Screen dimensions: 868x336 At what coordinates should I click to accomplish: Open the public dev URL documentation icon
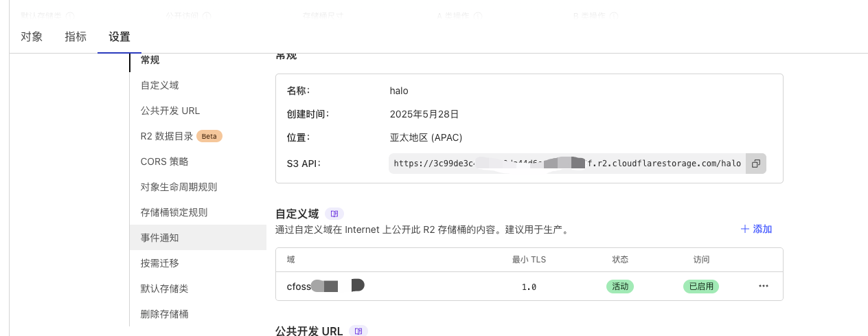point(358,331)
